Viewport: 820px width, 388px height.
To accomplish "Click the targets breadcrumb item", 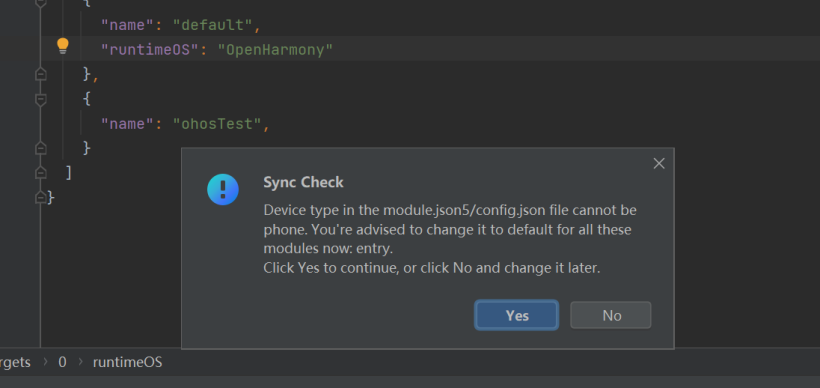I will pos(15,362).
